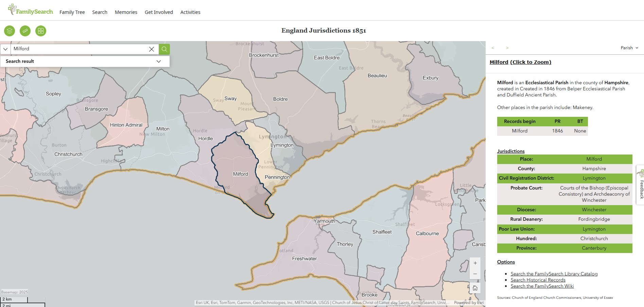
Task: Go to next parish with right arrow
Action: [x=507, y=48]
